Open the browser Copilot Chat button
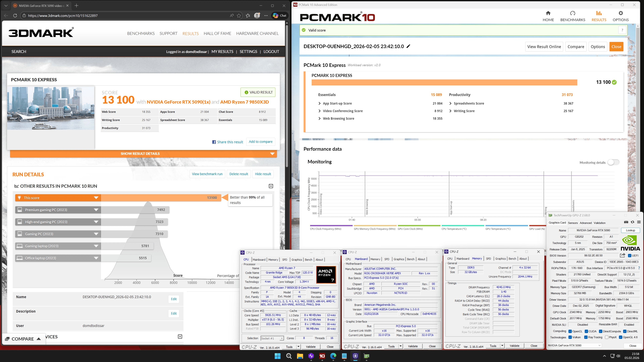The width and height of the screenshot is (644, 362). [x=280, y=15]
